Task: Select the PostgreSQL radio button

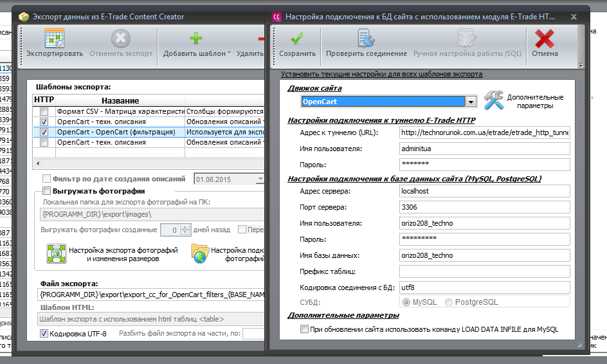Action: click(x=449, y=302)
